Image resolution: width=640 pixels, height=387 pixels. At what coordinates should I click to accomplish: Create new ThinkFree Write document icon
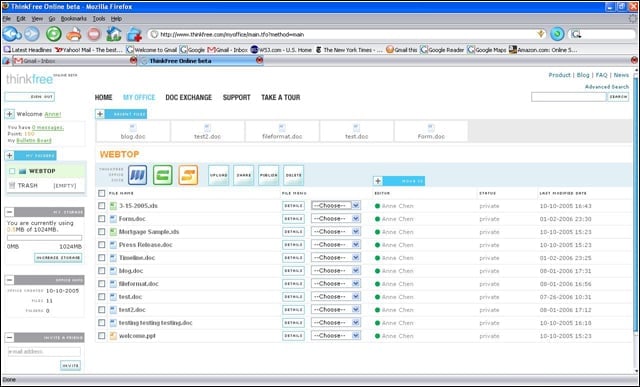[x=138, y=175]
